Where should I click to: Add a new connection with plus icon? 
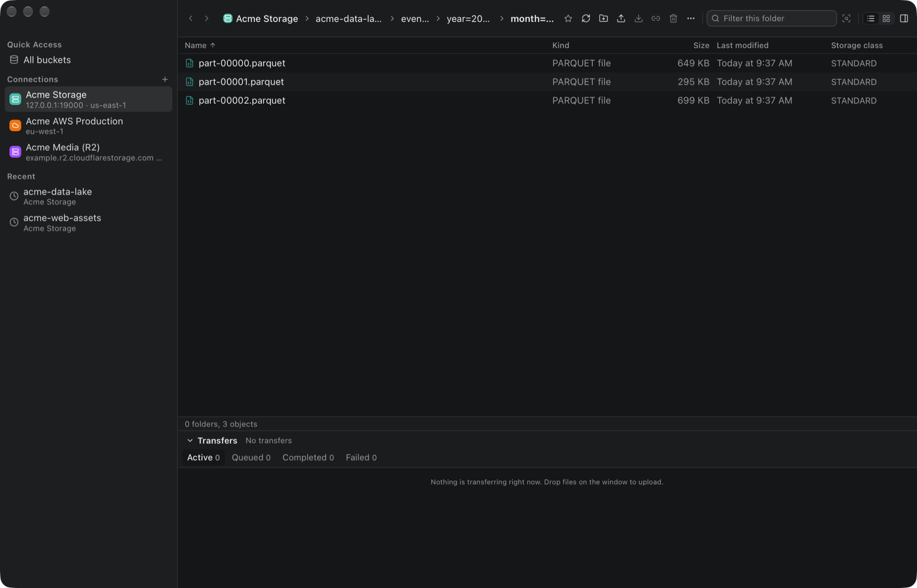pyautogui.click(x=165, y=79)
